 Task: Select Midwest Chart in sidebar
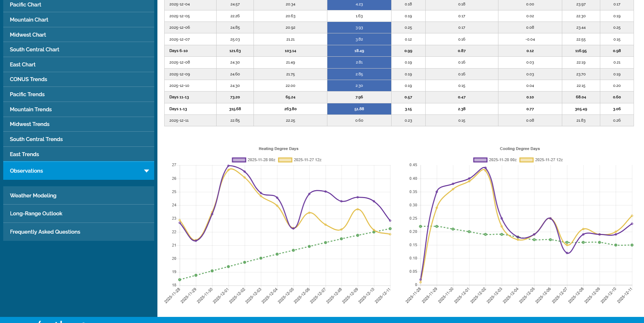tap(28, 35)
